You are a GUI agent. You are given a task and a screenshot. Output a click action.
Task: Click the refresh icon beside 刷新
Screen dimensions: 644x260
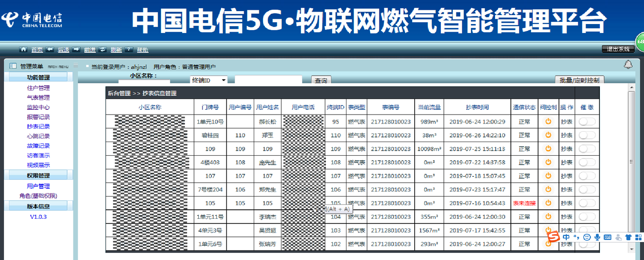pyautogui.click(x=102, y=49)
